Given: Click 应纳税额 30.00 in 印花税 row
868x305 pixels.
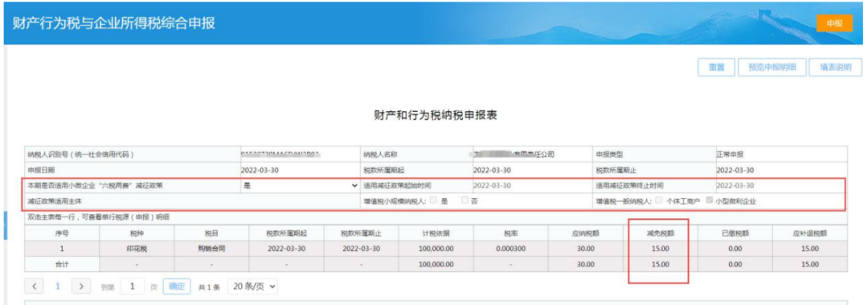Looking at the screenshot, I should click(x=585, y=249).
